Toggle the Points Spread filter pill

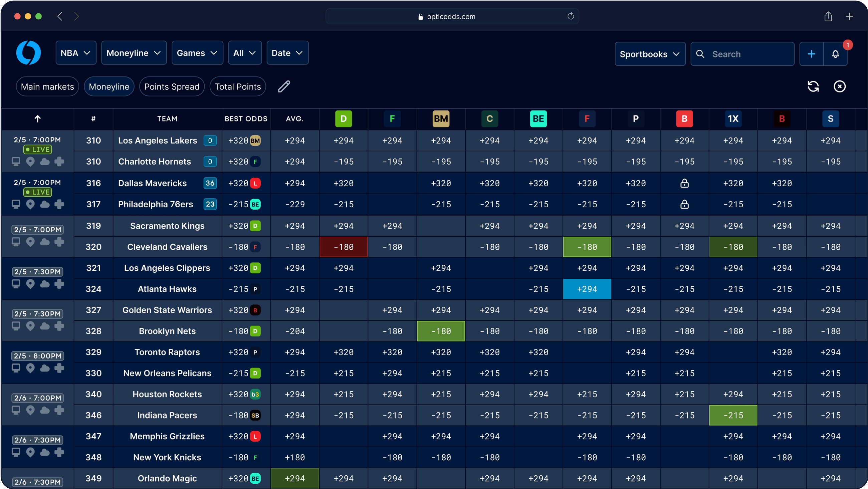click(x=172, y=86)
